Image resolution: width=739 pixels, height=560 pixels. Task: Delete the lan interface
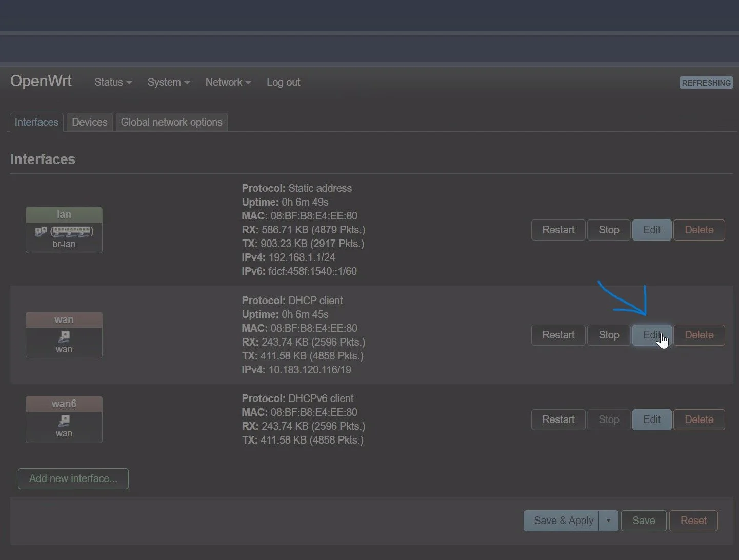click(699, 230)
